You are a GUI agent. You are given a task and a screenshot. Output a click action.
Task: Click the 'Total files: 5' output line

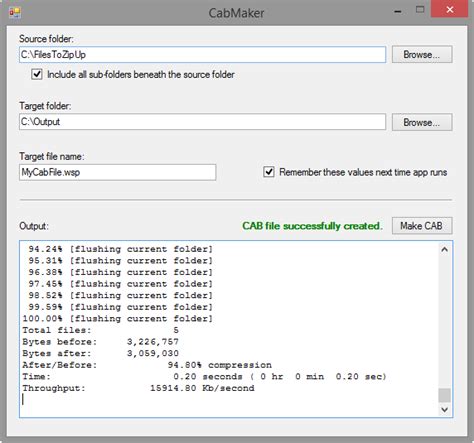coord(101,330)
